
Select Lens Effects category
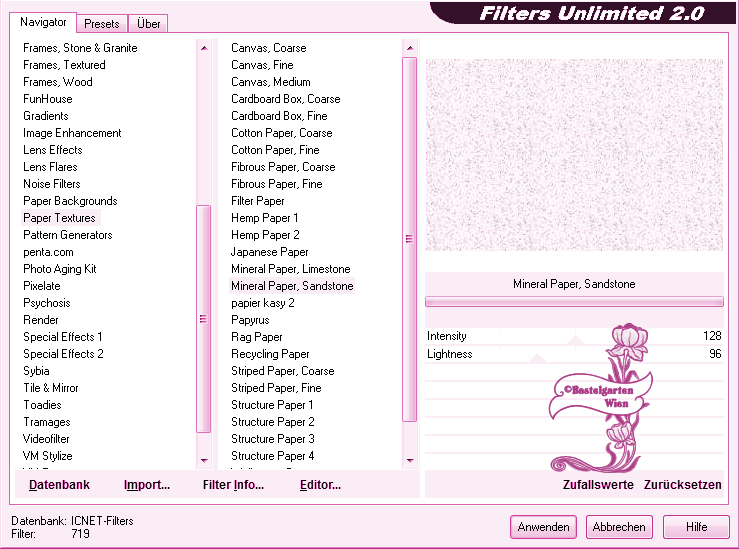point(53,150)
